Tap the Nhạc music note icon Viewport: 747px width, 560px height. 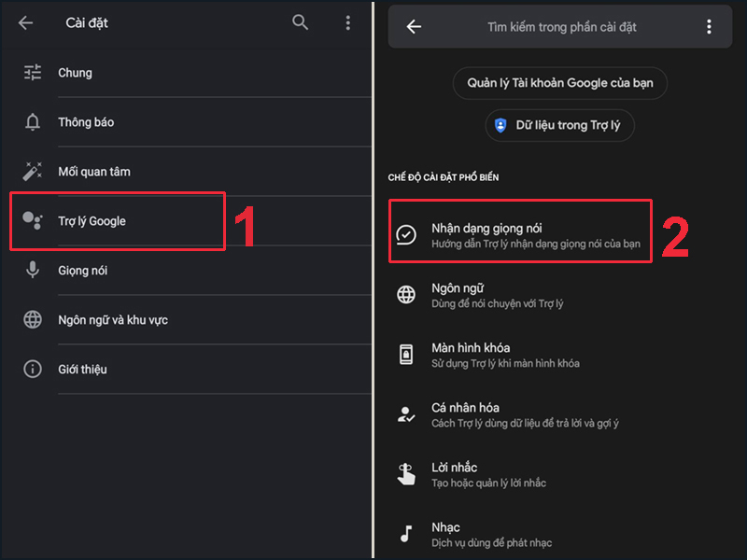click(406, 534)
